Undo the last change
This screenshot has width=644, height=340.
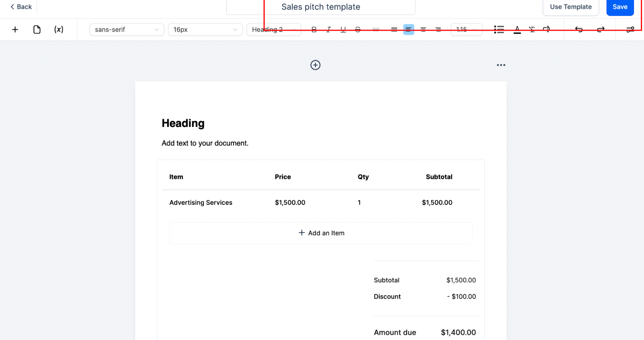click(579, 30)
